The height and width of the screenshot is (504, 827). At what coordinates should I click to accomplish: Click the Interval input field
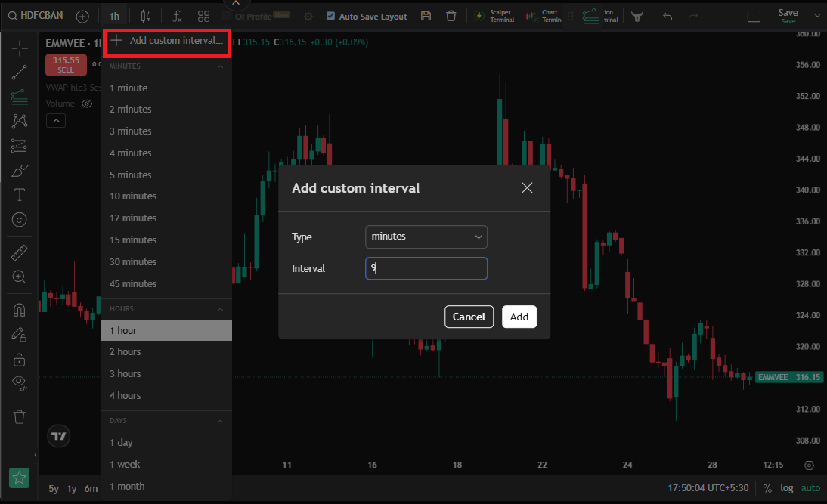click(x=426, y=268)
